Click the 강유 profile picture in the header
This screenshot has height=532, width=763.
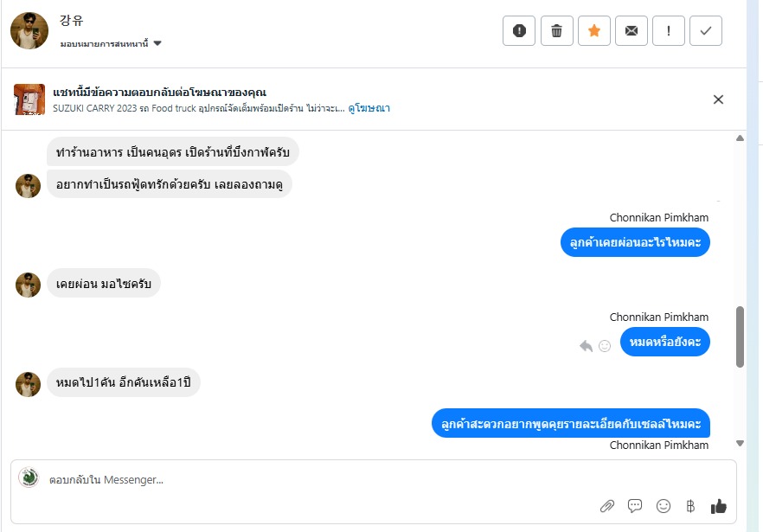[29, 31]
